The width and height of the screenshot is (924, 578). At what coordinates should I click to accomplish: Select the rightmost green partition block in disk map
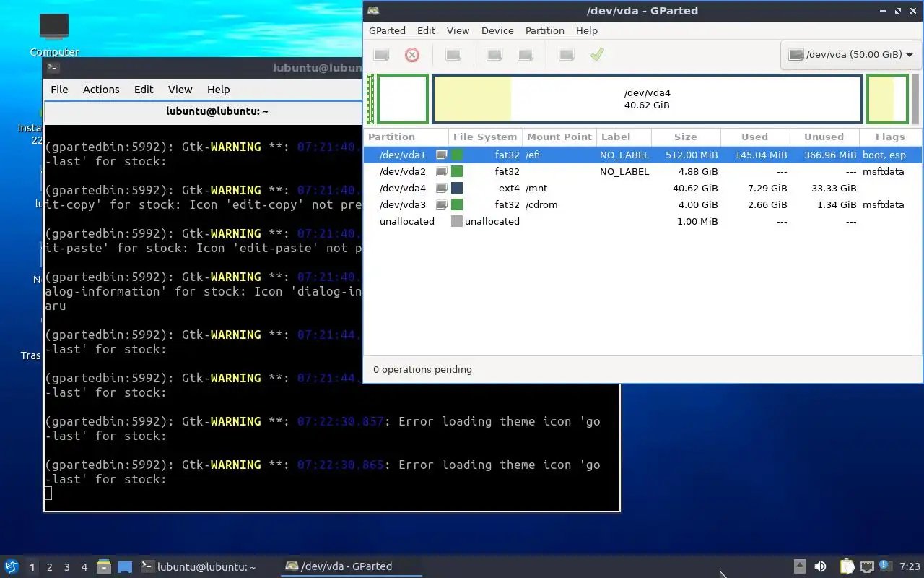click(887, 99)
